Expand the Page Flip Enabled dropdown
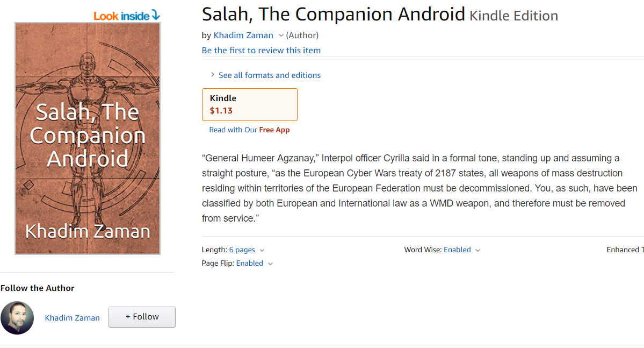The height and width of the screenshot is (348, 644). click(270, 264)
